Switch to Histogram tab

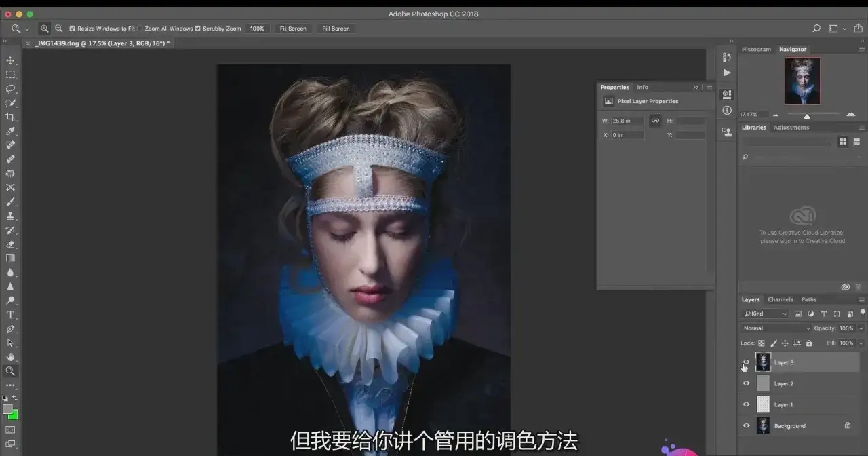(x=756, y=49)
